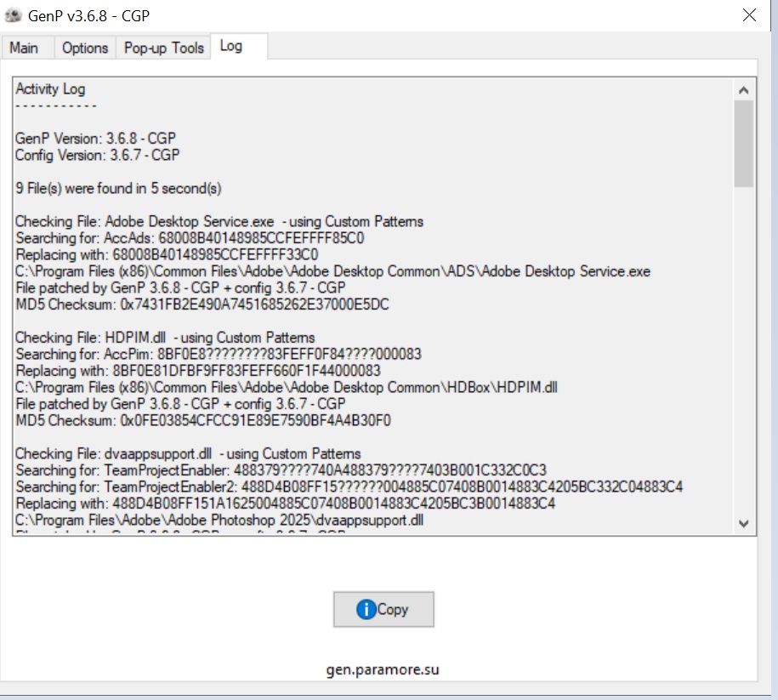Click the GenP app icon in title bar

(13, 15)
